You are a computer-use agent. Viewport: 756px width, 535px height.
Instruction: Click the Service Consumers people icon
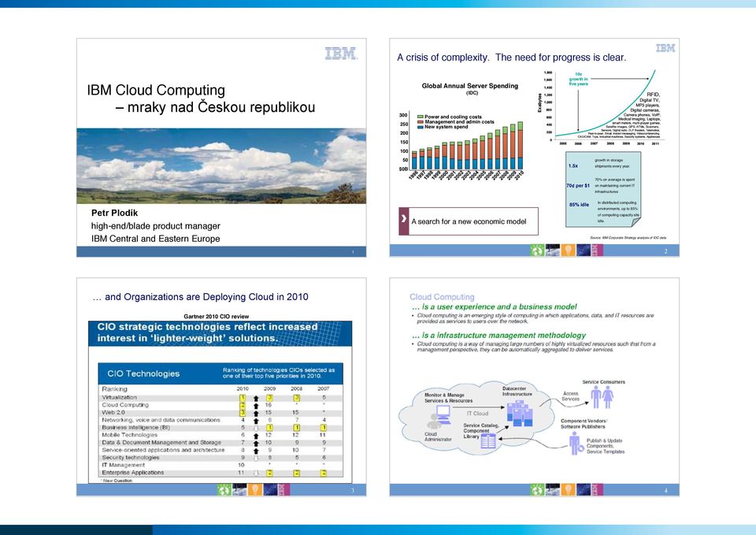[602, 397]
